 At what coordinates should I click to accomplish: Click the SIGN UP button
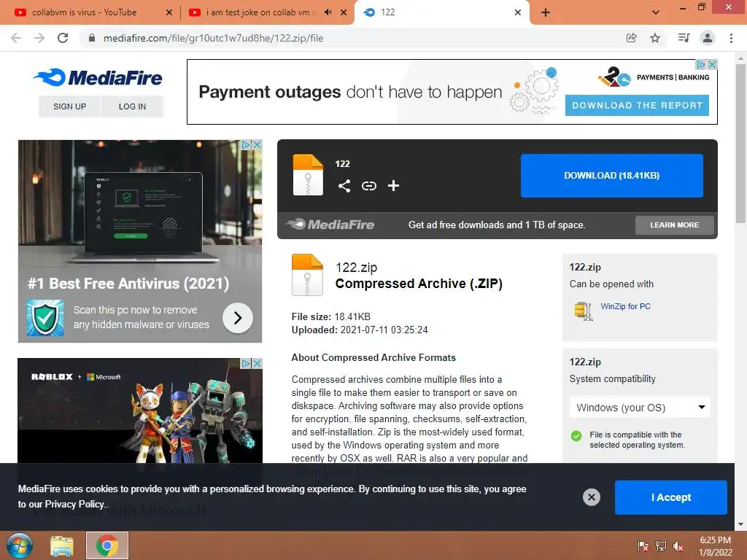coord(69,106)
